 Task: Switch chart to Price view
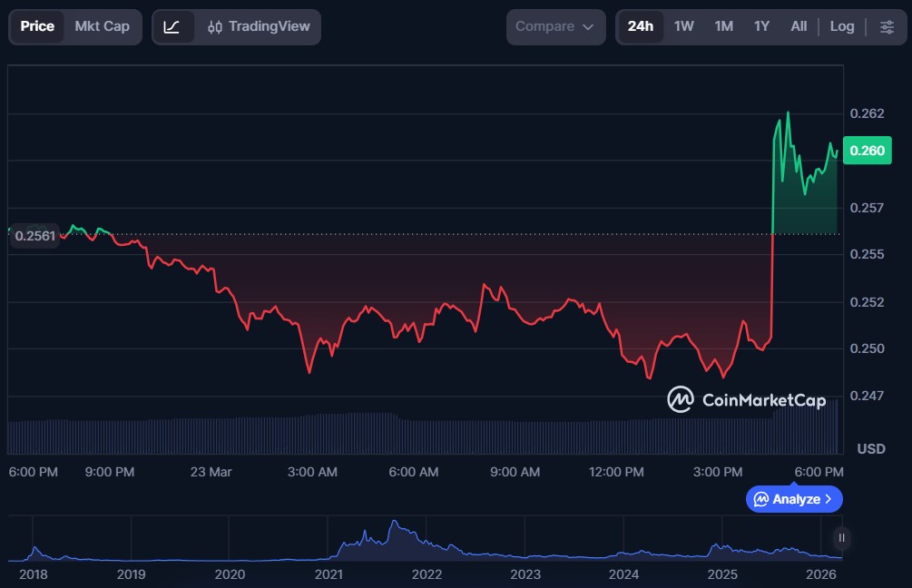click(37, 27)
